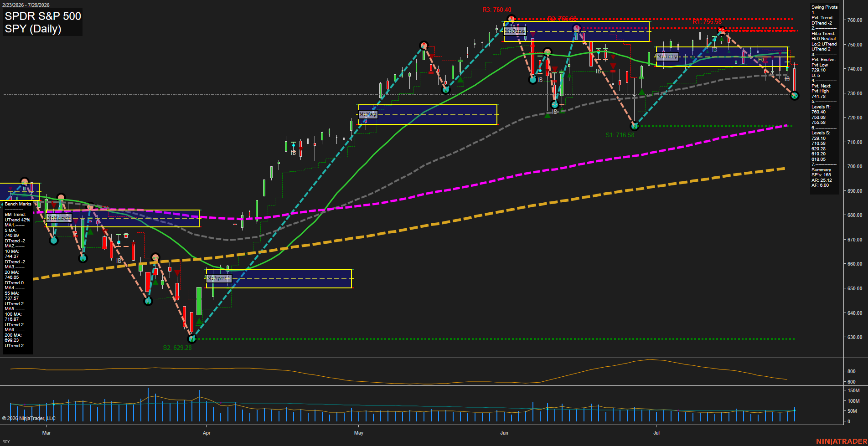This screenshot has width=868, height=446.
Task: Click the © 2026 NinjaTrader, LLC notice
Action: pos(29,418)
